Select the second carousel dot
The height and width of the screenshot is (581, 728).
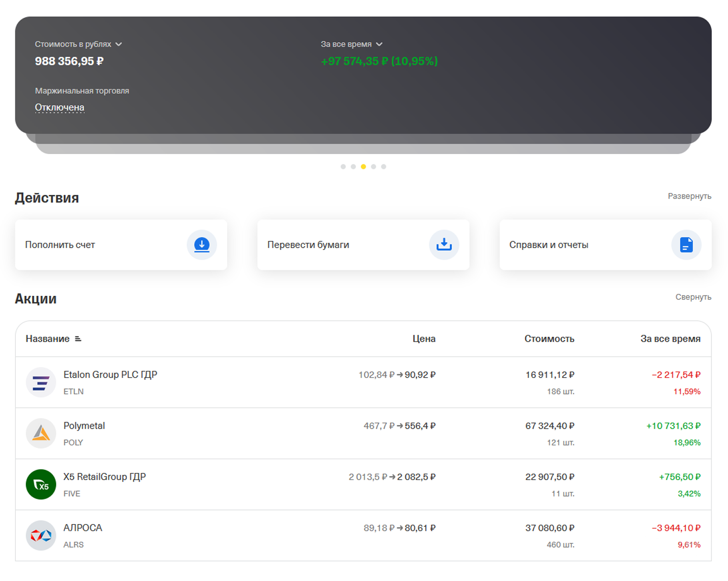353,167
